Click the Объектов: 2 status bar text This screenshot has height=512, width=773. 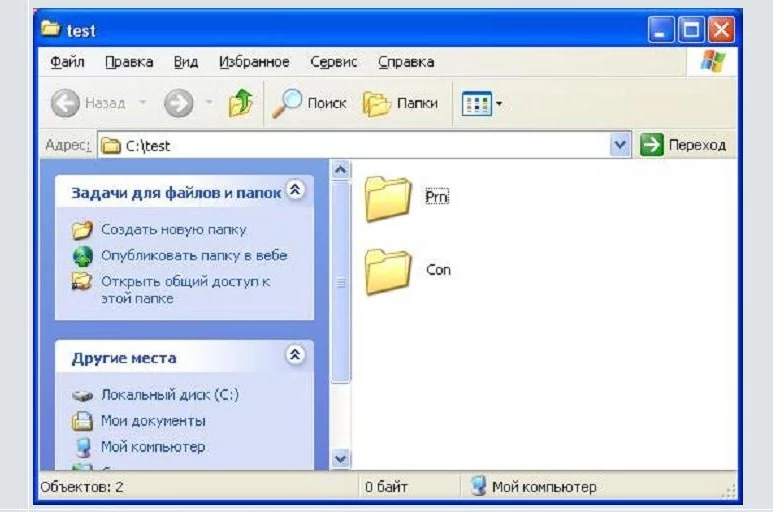point(81,487)
